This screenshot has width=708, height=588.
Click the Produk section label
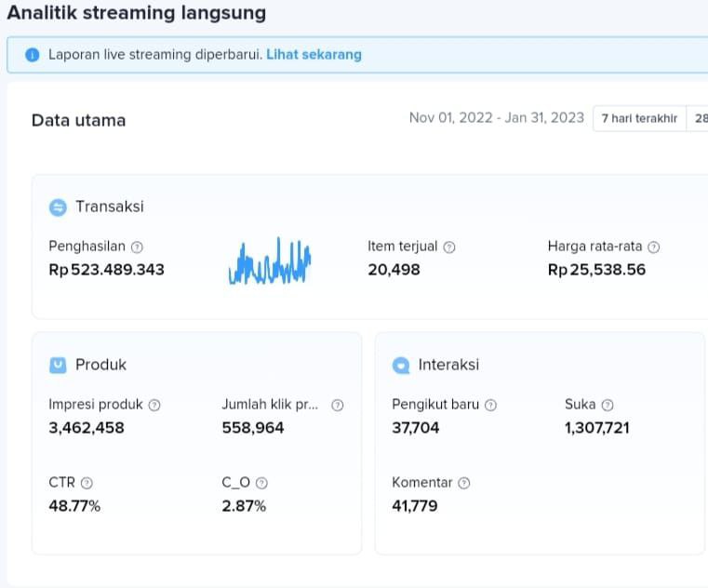coord(100,365)
